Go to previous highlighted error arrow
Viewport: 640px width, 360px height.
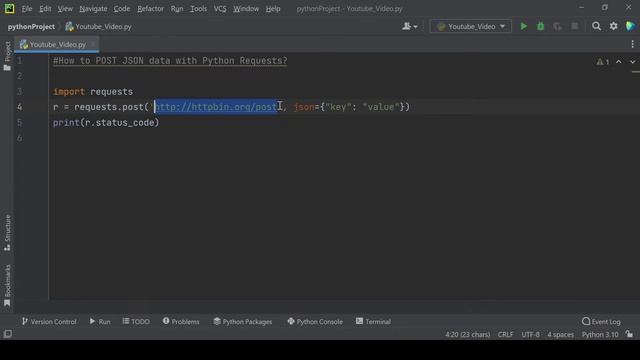[619, 62]
